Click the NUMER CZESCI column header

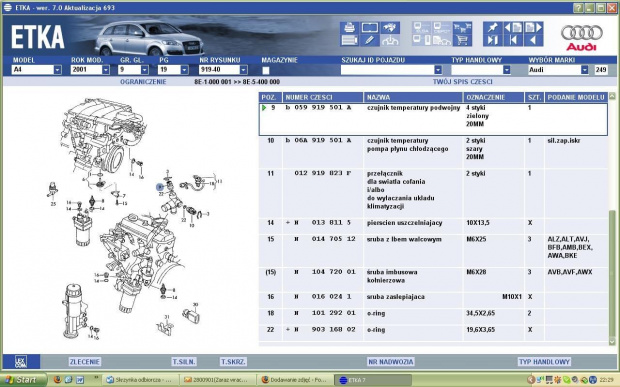pyautogui.click(x=323, y=97)
